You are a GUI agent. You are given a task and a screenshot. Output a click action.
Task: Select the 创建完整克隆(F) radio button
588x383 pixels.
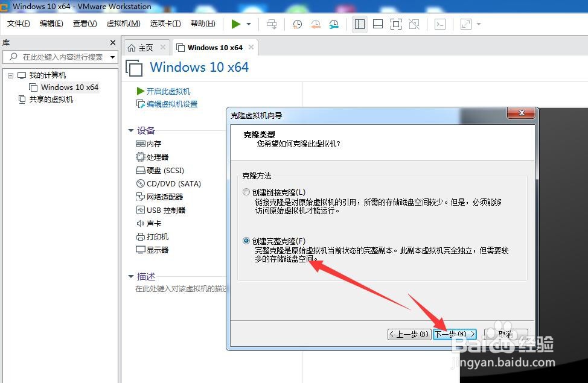coord(246,240)
